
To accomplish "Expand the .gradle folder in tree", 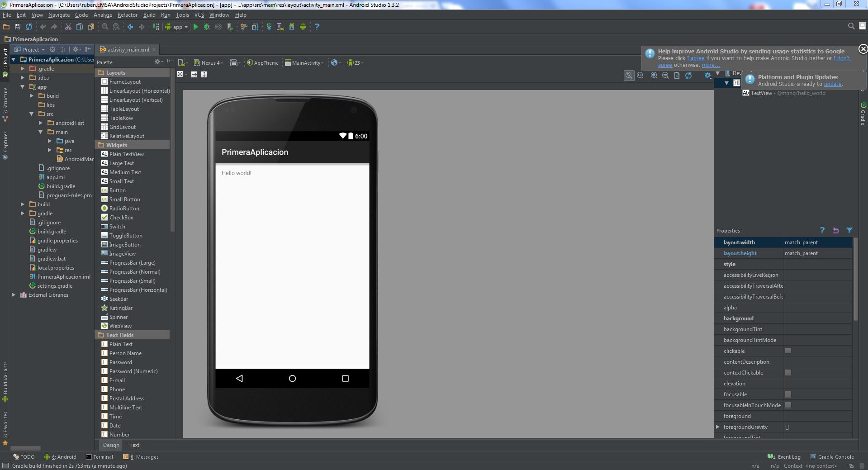I will (x=23, y=69).
